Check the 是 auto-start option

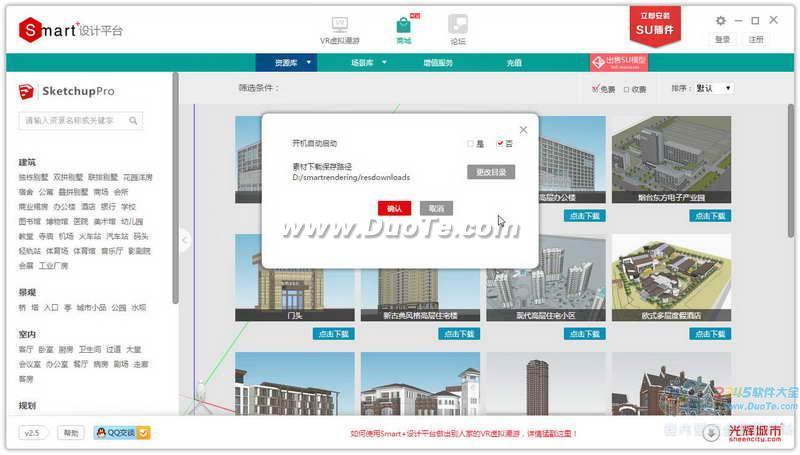coord(470,144)
